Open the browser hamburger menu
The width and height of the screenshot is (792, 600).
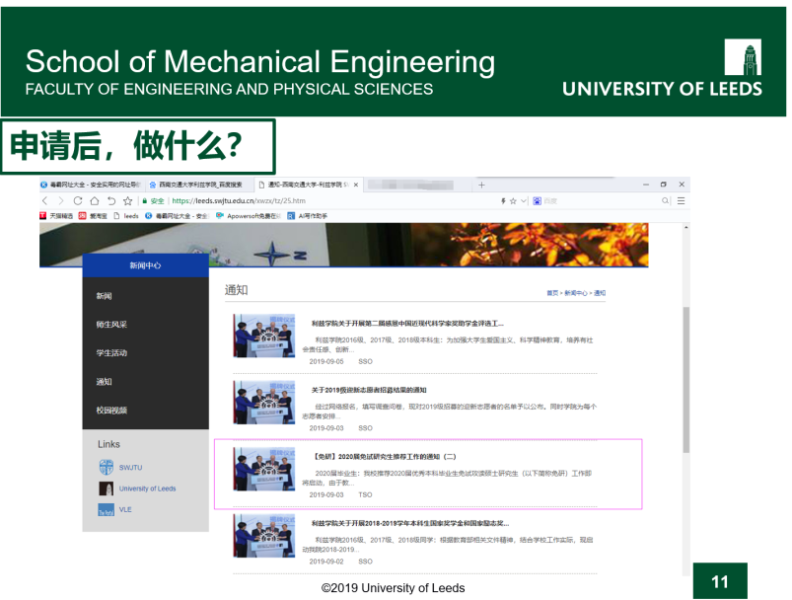coord(681,201)
